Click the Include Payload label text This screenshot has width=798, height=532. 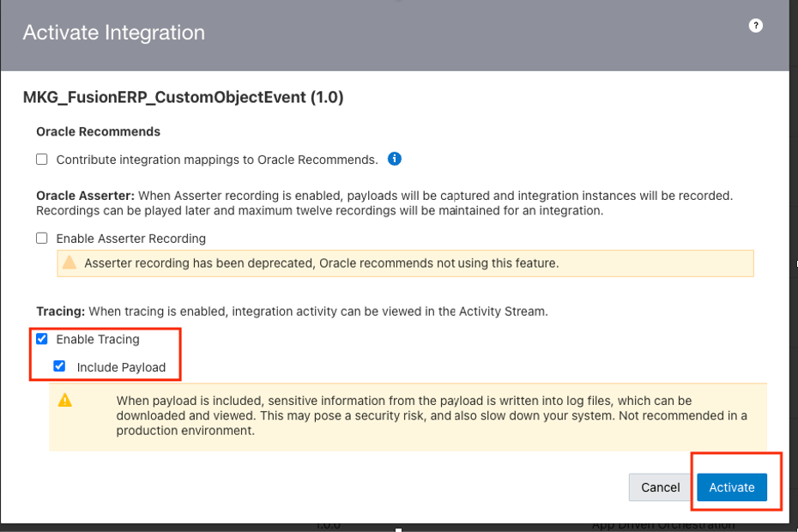tap(121, 367)
